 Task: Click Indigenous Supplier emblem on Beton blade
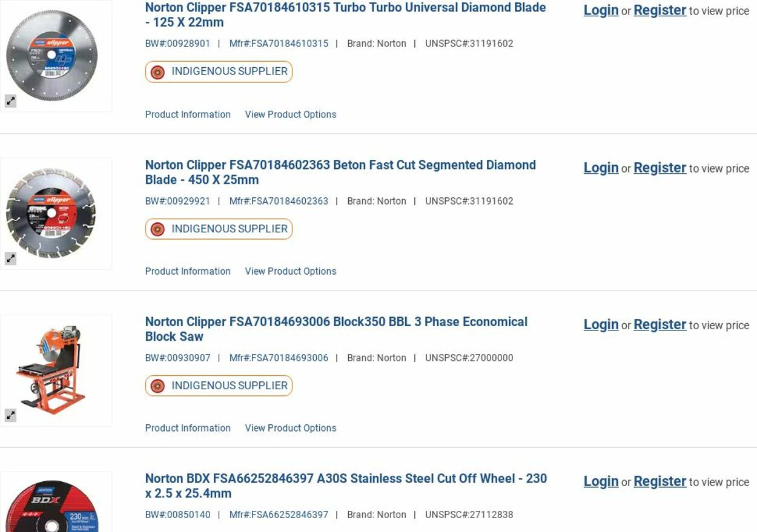coord(157,229)
